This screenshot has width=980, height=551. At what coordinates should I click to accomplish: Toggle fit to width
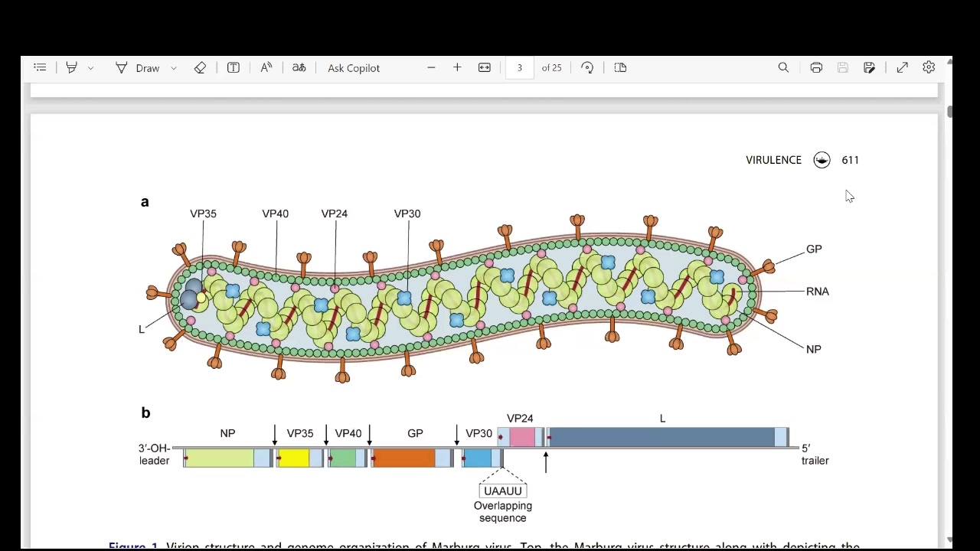tap(485, 68)
